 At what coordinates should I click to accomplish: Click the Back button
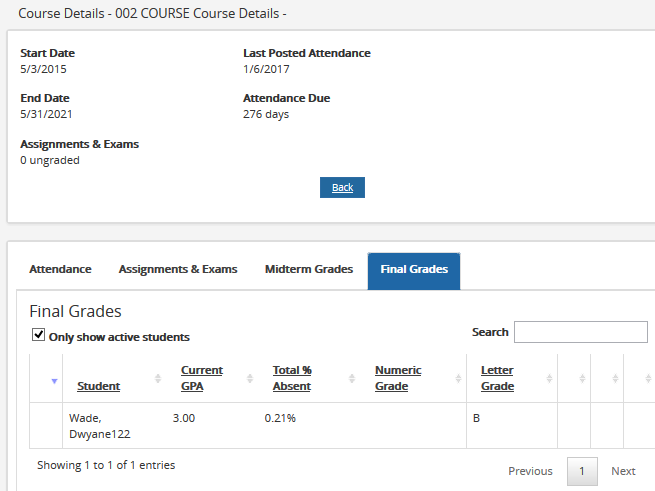pyautogui.click(x=342, y=188)
